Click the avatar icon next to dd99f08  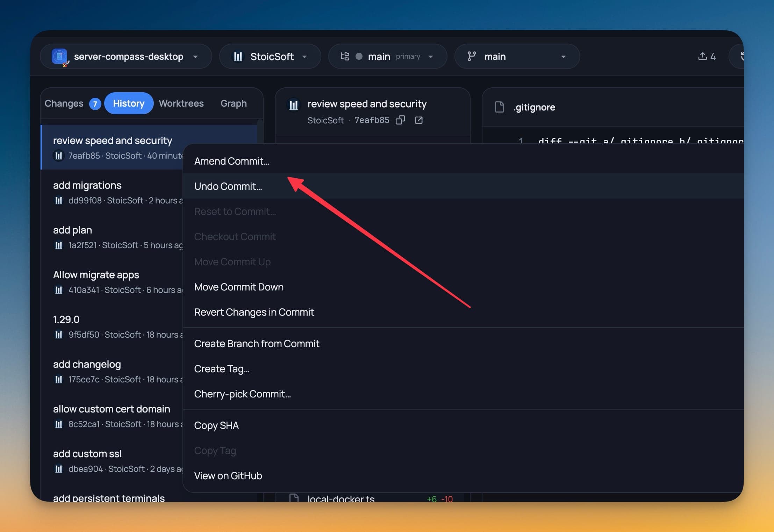(59, 200)
